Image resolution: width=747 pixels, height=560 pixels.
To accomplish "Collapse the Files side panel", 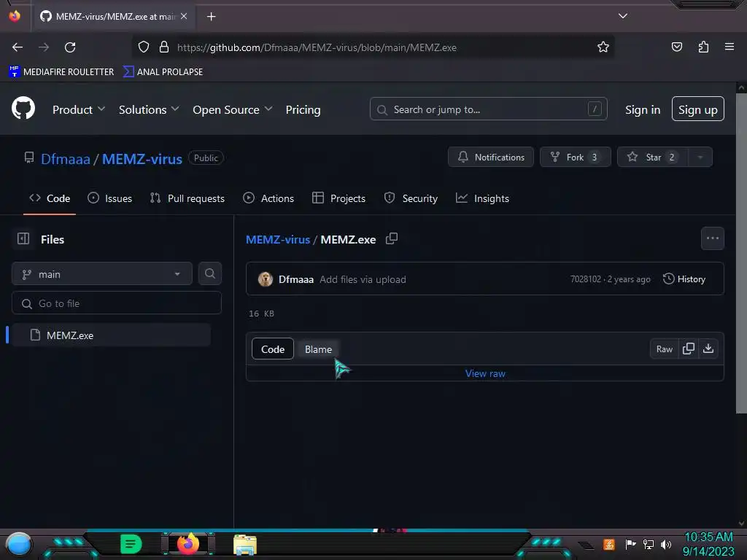I will click(23, 238).
